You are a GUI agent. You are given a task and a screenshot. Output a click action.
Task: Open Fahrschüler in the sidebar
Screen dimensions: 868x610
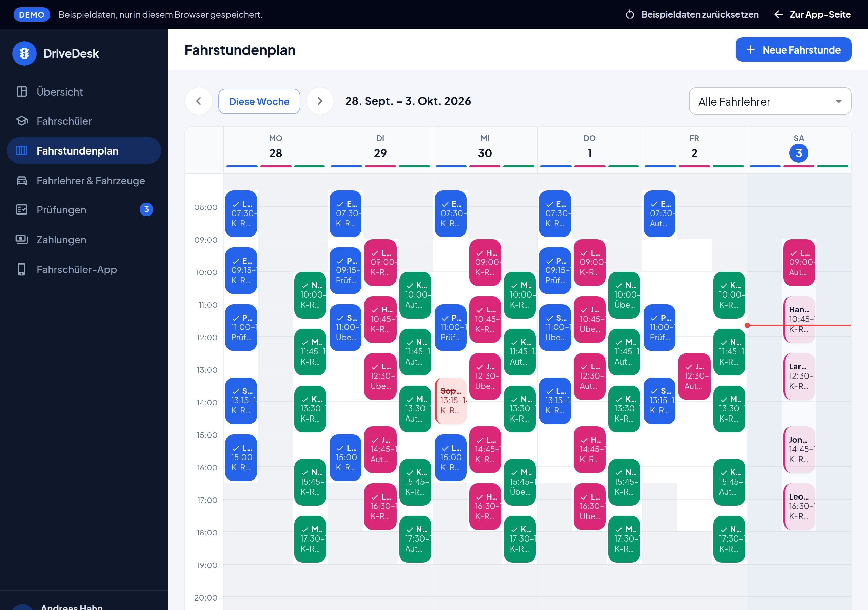click(x=84, y=121)
